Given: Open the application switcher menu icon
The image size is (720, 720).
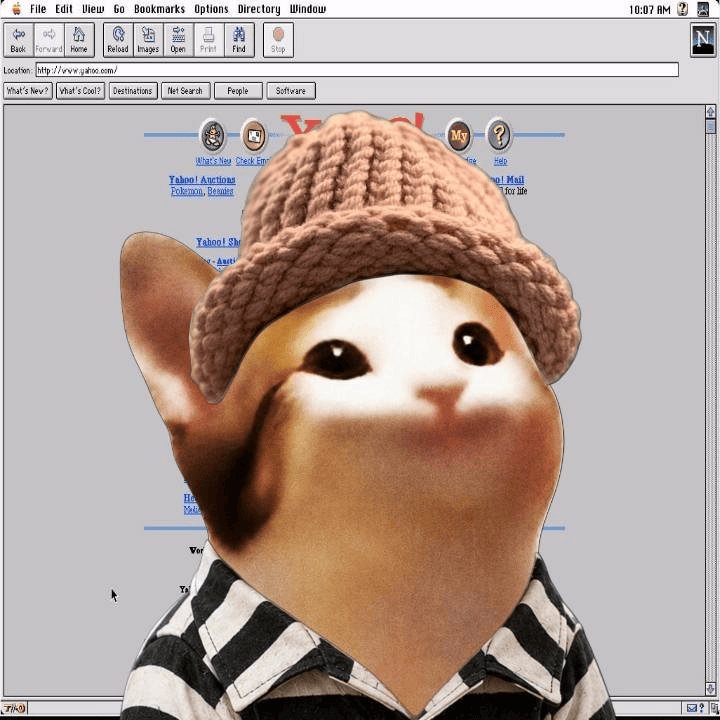Looking at the screenshot, I should [x=703, y=9].
